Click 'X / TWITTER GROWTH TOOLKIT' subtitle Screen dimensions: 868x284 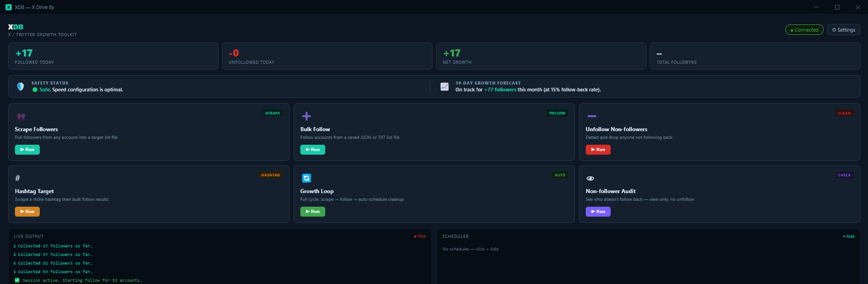pyautogui.click(x=43, y=35)
